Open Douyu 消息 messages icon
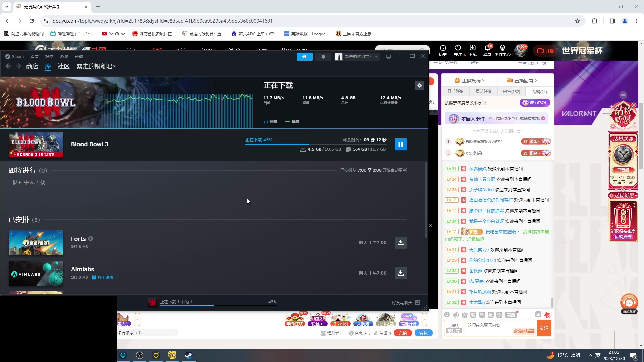The image size is (644, 362). pyautogui.click(x=487, y=50)
